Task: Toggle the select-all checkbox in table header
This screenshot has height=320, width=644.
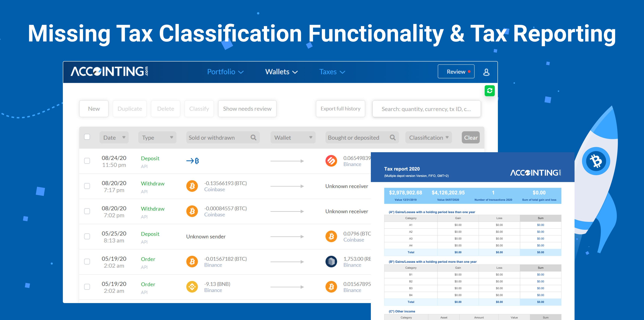Action: tap(87, 137)
